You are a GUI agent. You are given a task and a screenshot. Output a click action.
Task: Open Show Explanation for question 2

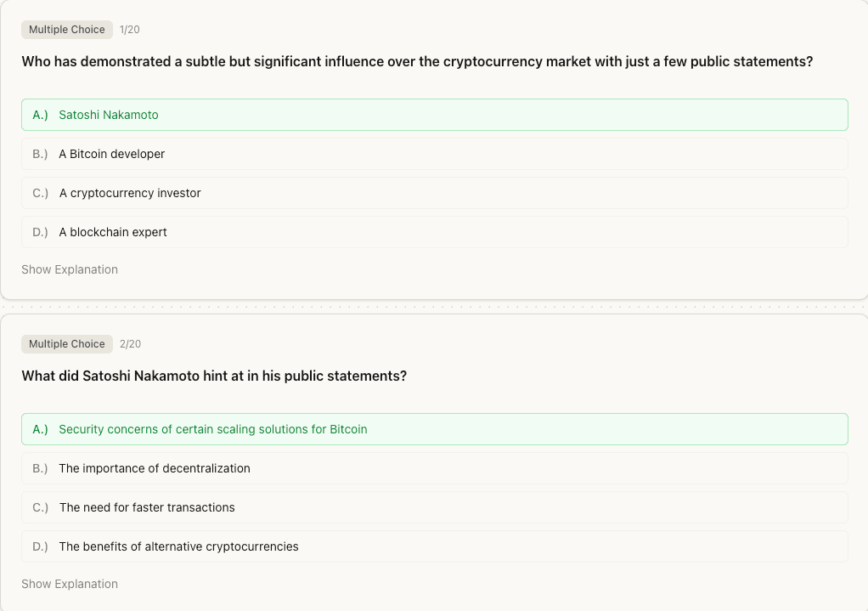point(70,584)
